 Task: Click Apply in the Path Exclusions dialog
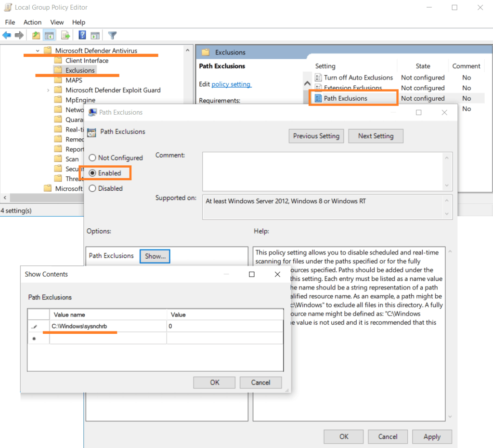tap(432, 436)
